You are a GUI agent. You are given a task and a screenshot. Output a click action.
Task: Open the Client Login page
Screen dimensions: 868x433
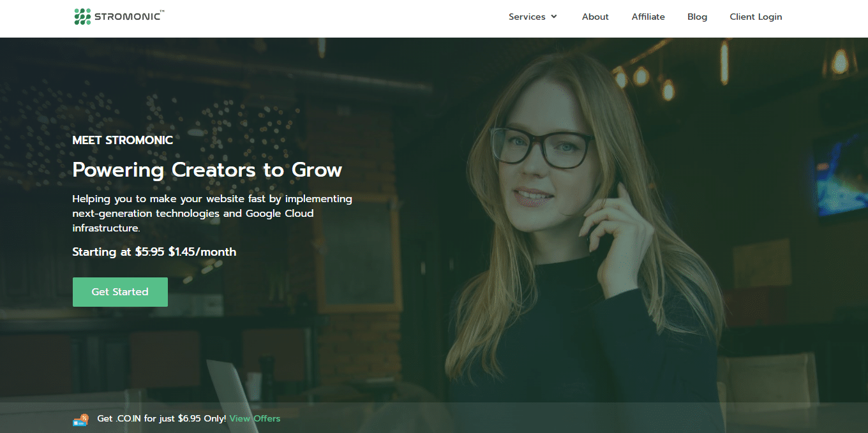pos(756,17)
